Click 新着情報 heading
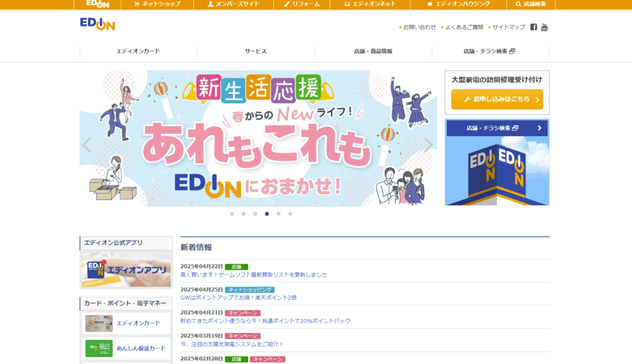 coord(196,247)
